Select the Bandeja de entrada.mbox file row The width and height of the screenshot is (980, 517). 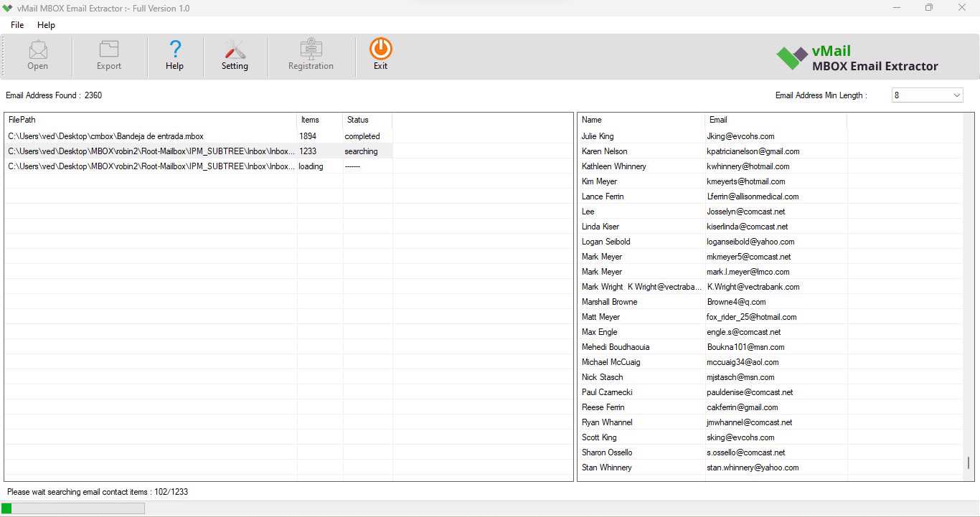point(105,136)
